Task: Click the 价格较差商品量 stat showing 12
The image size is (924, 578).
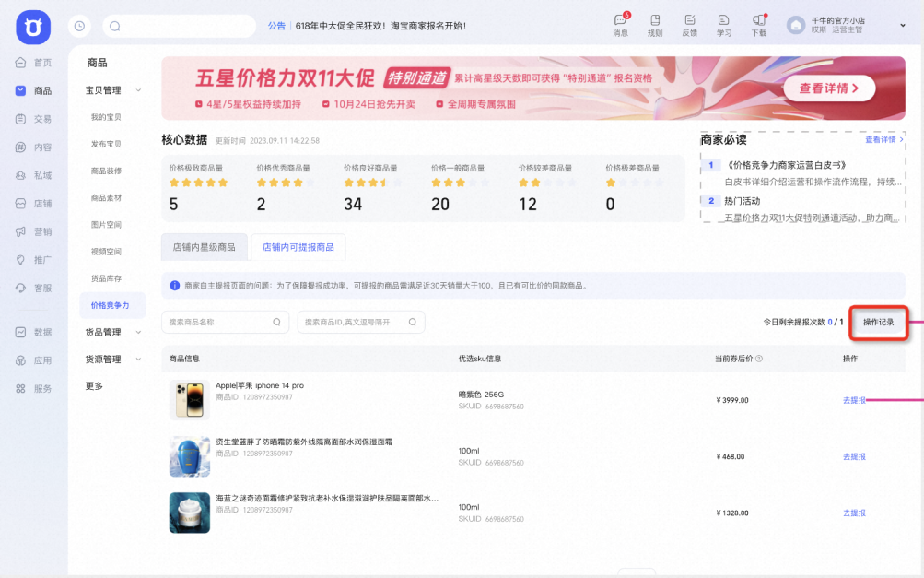Action: click(x=547, y=188)
